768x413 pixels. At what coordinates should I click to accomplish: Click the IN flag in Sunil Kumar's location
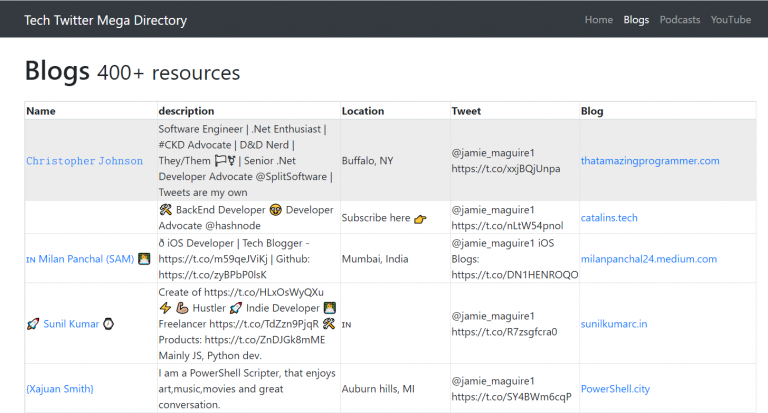pyautogui.click(x=346, y=324)
